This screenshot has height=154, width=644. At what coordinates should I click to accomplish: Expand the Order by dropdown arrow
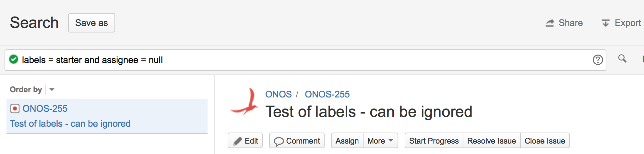[x=52, y=90]
